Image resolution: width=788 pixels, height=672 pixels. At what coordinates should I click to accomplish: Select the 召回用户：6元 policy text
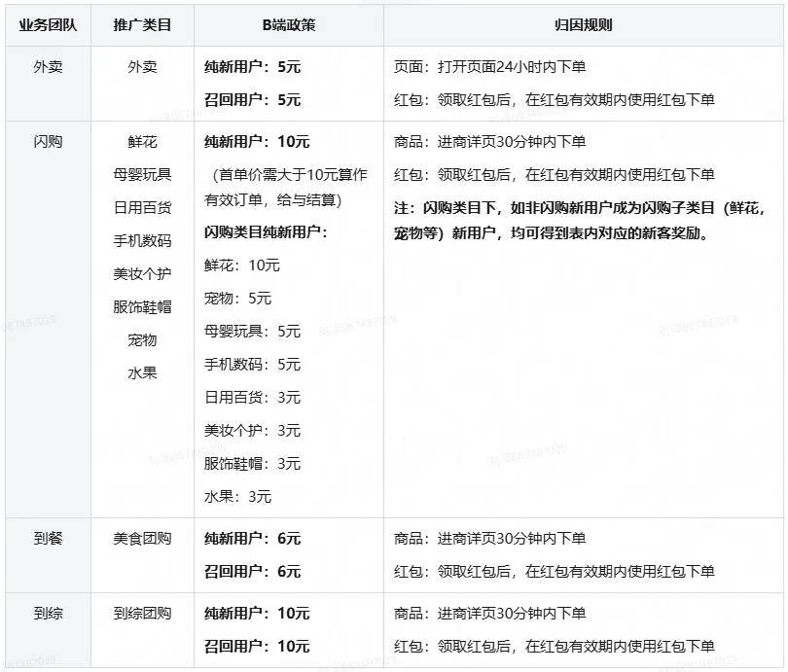[x=252, y=572]
